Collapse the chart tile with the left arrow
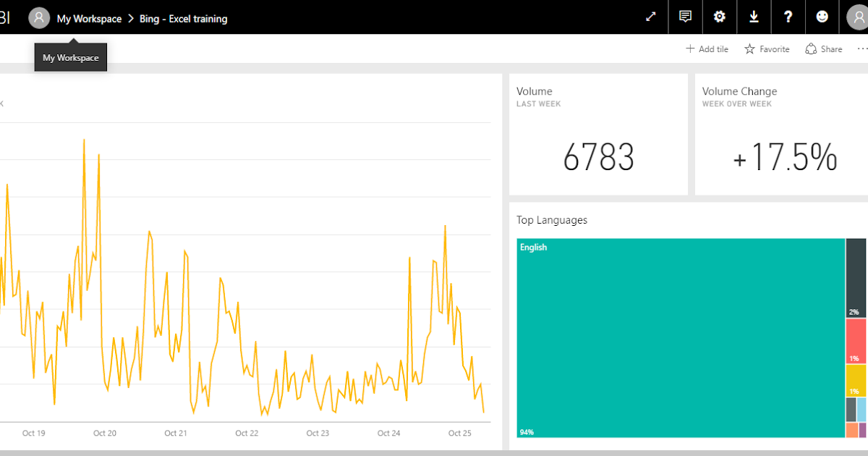This screenshot has width=868, height=456. click(2, 104)
